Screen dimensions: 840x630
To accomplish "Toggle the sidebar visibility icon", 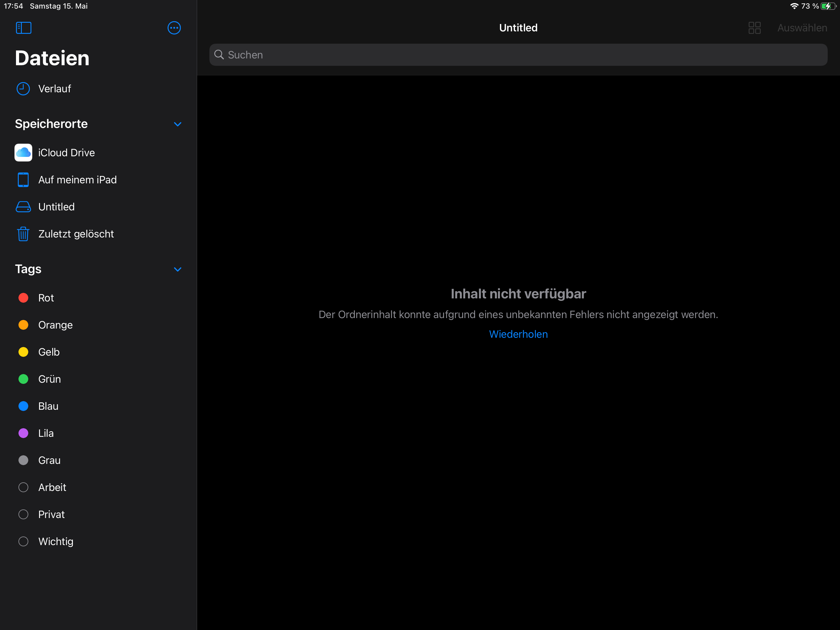I will (x=24, y=28).
